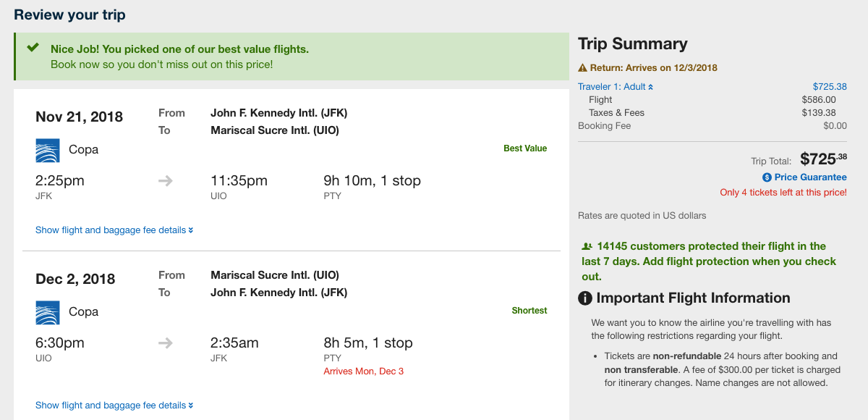Open the Price Guarantee link
Screen dimensions: 868x420
point(810,177)
